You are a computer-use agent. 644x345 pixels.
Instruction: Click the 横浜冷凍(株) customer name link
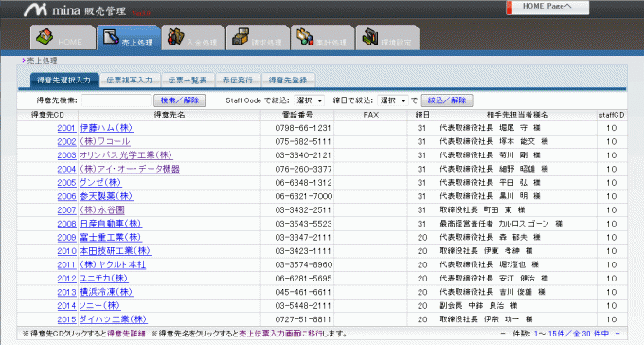coord(106,292)
